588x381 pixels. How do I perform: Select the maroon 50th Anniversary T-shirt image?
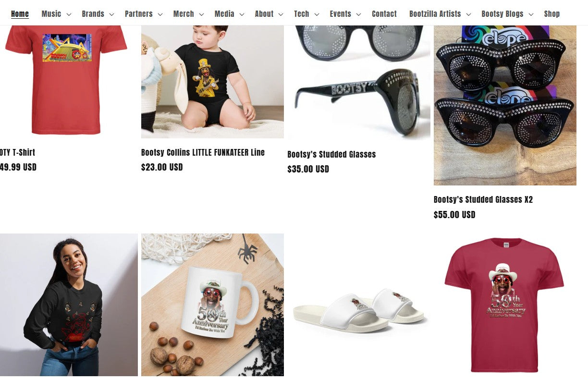tap(505, 305)
